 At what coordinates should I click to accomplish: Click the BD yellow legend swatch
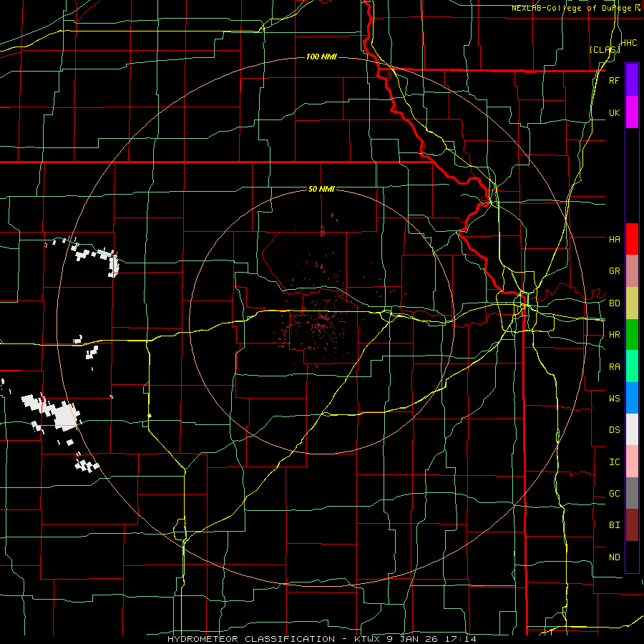(632, 303)
